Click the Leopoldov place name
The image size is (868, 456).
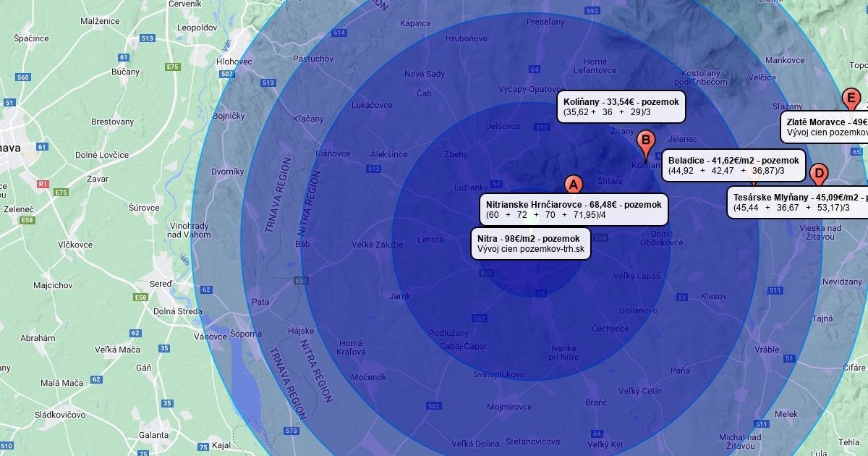point(197,27)
